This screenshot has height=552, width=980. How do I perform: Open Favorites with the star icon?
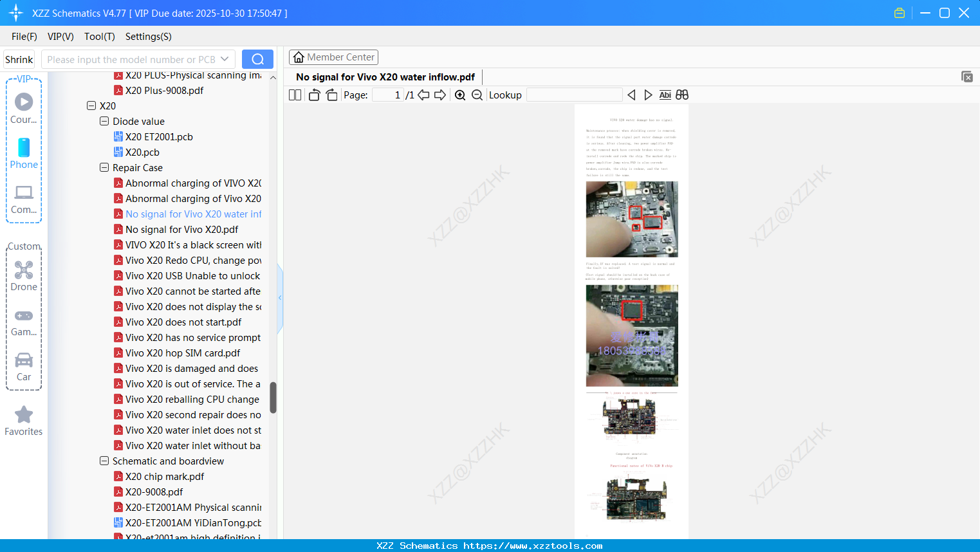pos(24,421)
